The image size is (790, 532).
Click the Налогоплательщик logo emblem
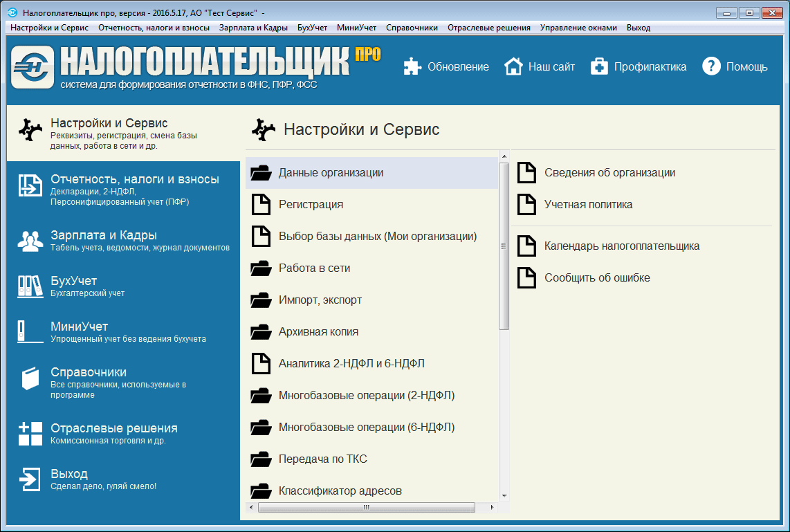[x=33, y=67]
